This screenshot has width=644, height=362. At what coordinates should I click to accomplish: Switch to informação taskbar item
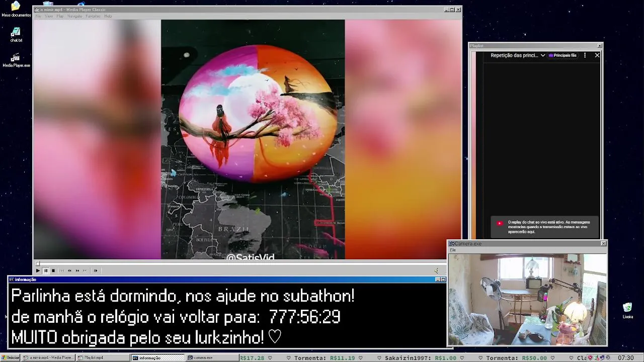tap(157, 357)
